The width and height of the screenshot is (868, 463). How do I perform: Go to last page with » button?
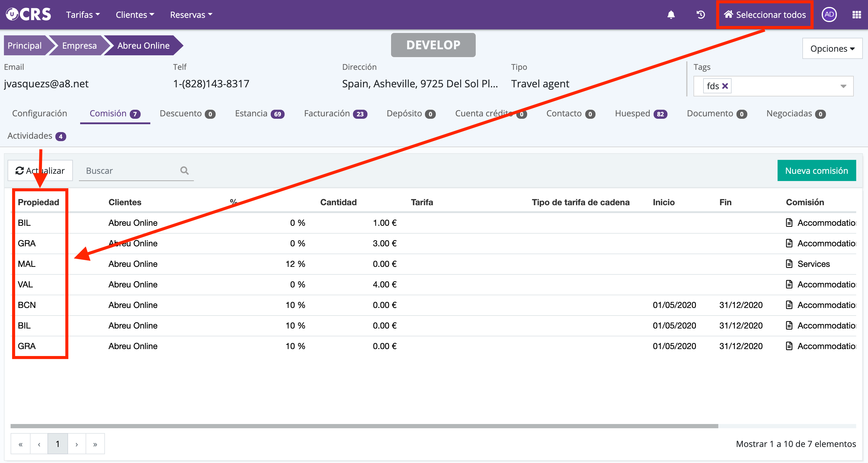[x=95, y=444]
